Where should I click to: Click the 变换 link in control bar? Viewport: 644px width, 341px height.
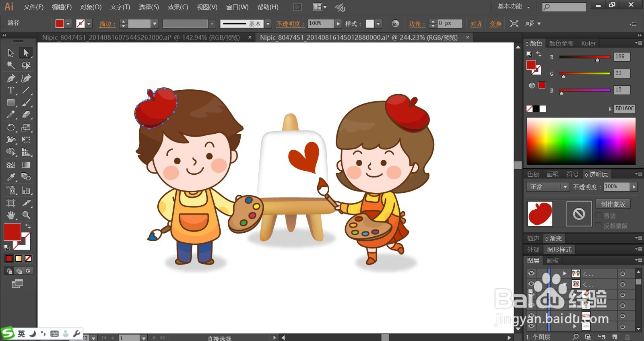495,24
